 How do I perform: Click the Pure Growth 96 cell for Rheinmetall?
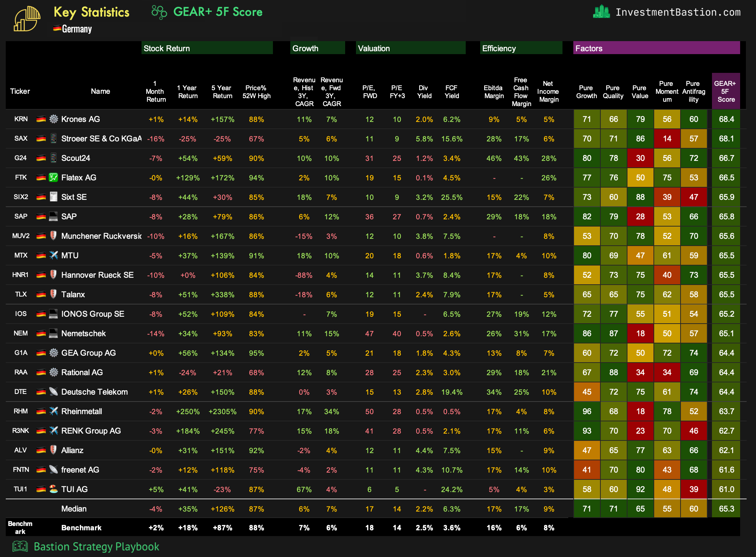point(587,411)
